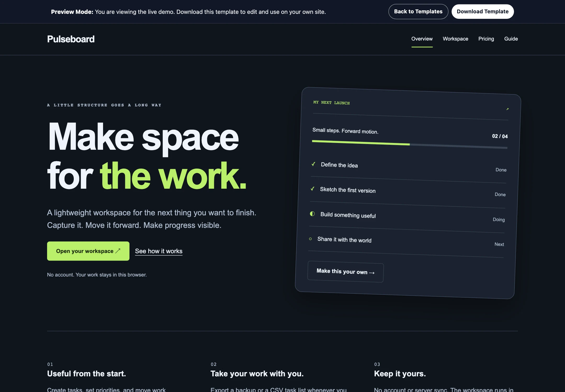Click the Download Template button
The image size is (565, 392).
coord(483,11)
